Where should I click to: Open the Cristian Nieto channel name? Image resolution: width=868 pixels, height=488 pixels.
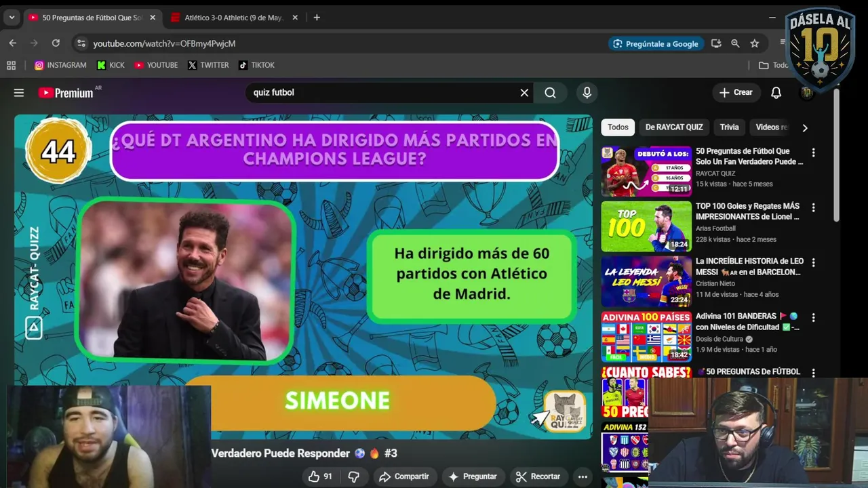pyautogui.click(x=715, y=283)
